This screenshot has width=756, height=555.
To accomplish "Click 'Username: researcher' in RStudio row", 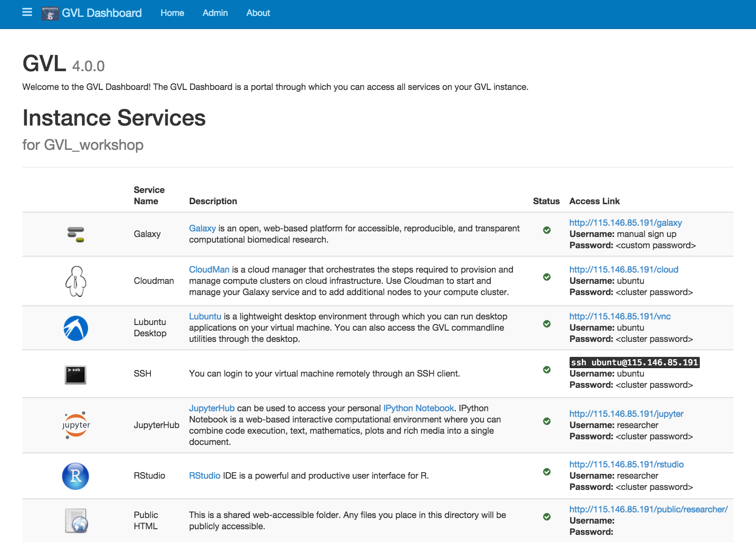I will coord(614,475).
